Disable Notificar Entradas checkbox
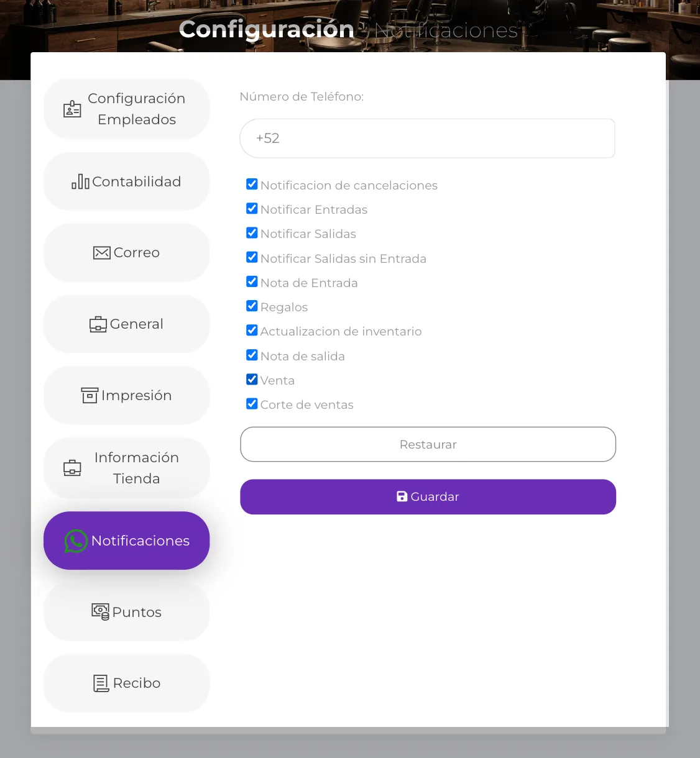Viewport: 700px width, 758px height. [252, 208]
